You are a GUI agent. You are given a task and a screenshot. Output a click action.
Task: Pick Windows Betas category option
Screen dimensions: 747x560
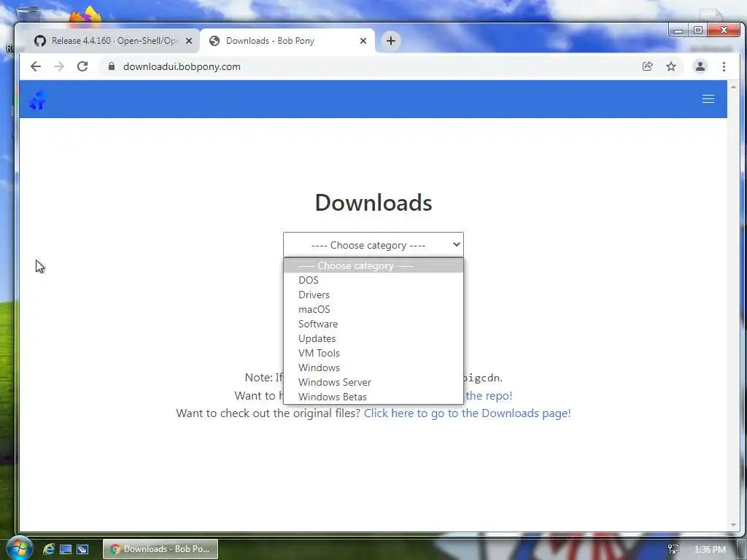373,397
